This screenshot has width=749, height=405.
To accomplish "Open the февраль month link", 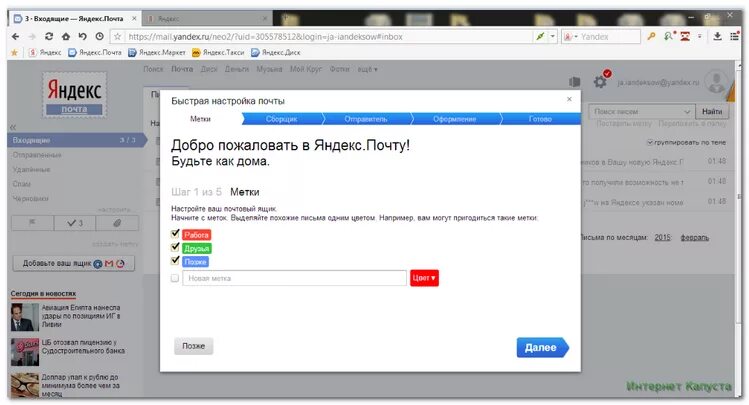I will click(x=695, y=237).
